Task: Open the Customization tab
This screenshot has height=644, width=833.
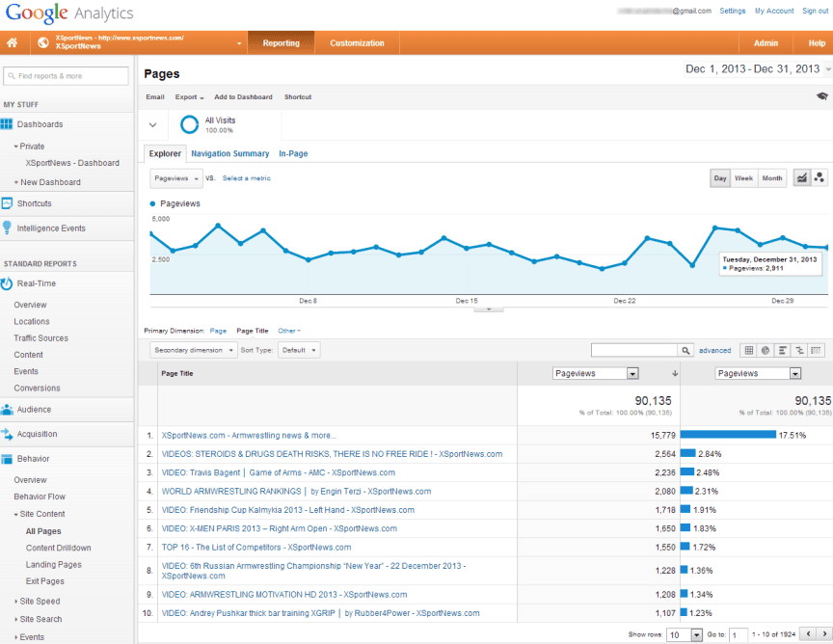Action: tap(357, 43)
